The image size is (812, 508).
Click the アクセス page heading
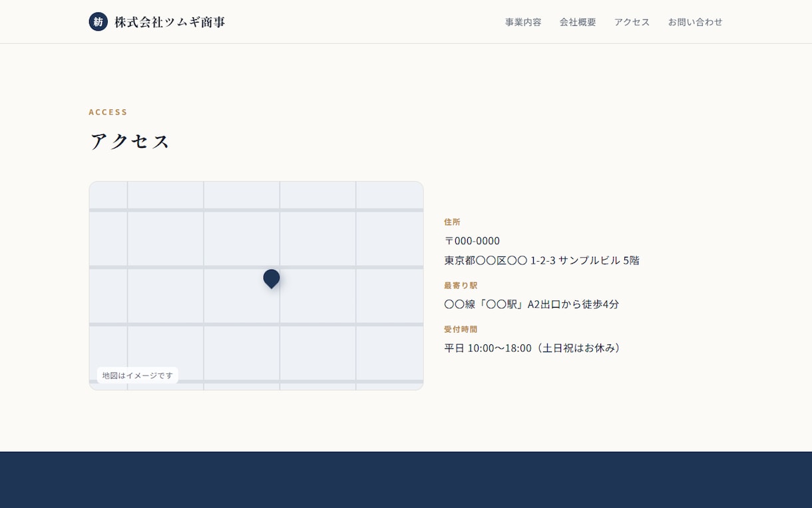(130, 141)
